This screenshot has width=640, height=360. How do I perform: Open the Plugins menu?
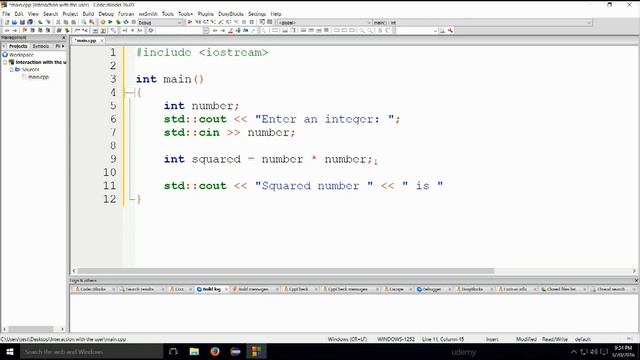[x=206, y=14]
